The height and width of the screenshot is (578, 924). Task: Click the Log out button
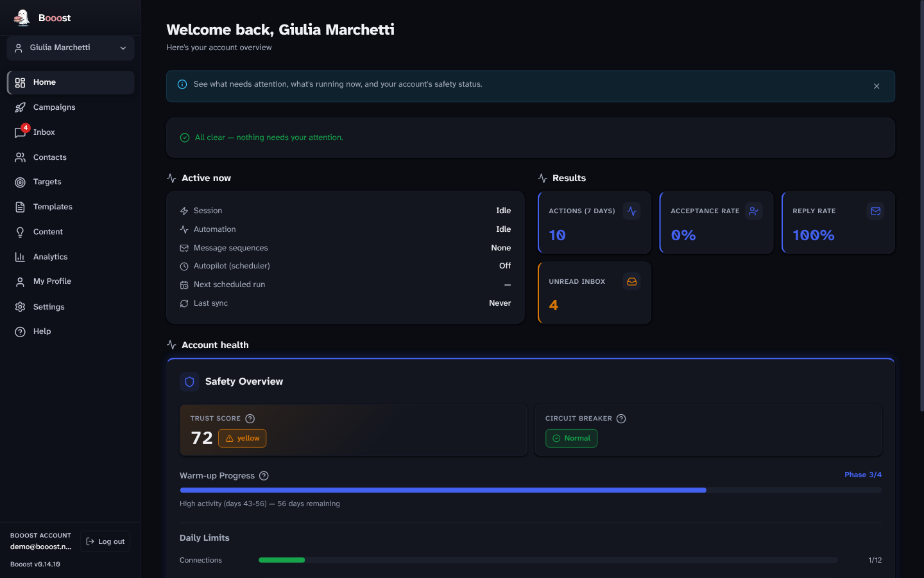click(x=105, y=541)
